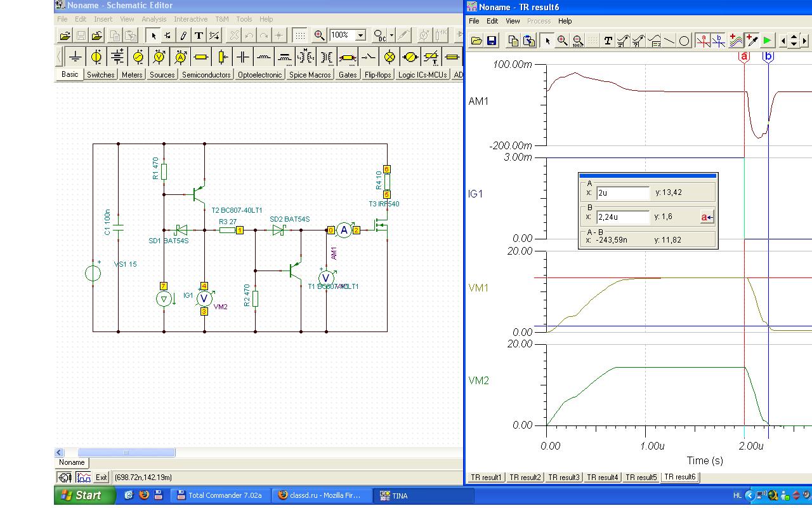This screenshot has height=508, width=812.
Task: Click the zoom-in magnifier in the TR result toolbar
Action: [562, 41]
